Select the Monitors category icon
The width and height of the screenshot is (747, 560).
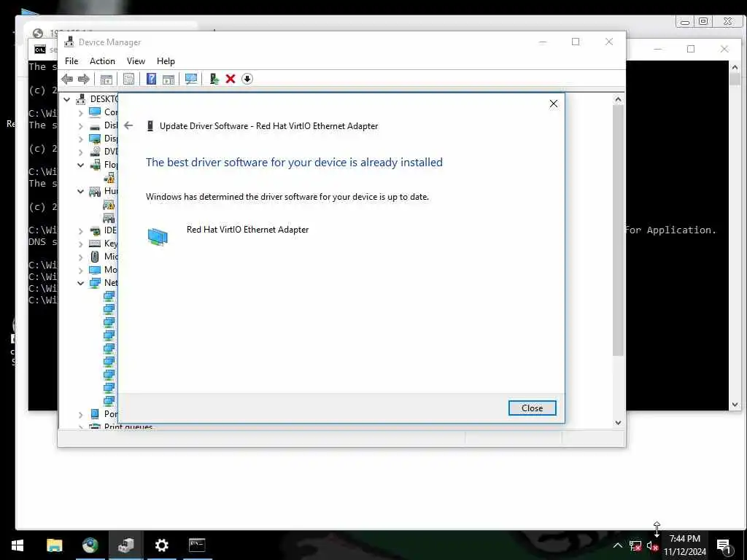95,270
